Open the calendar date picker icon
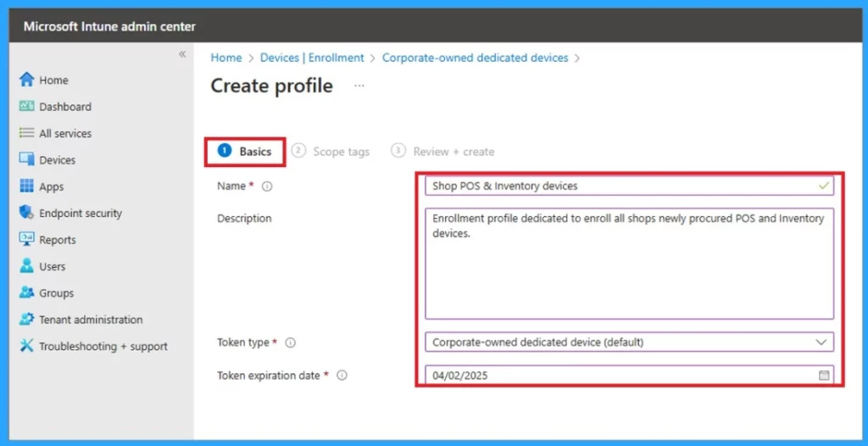The width and height of the screenshot is (868, 446). [x=824, y=376]
